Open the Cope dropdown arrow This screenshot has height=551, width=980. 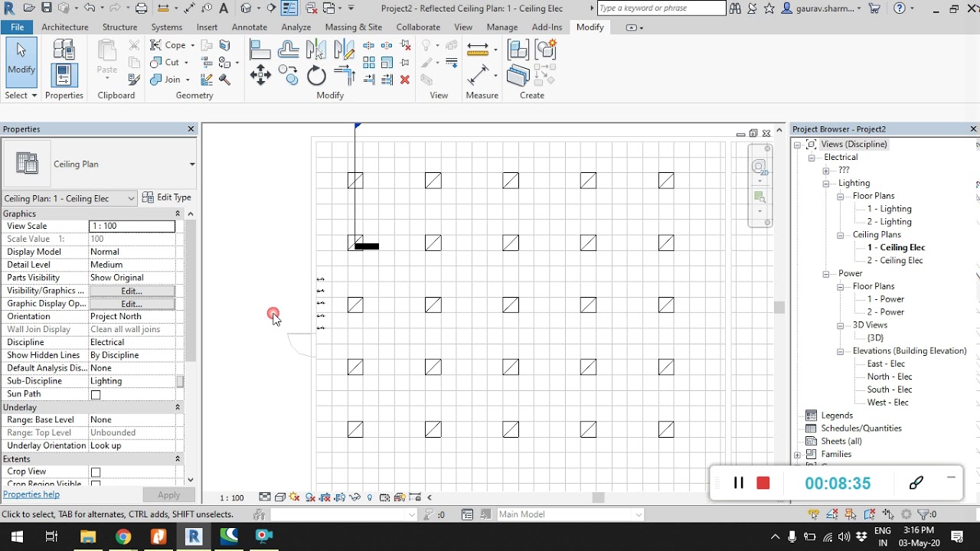coord(192,45)
